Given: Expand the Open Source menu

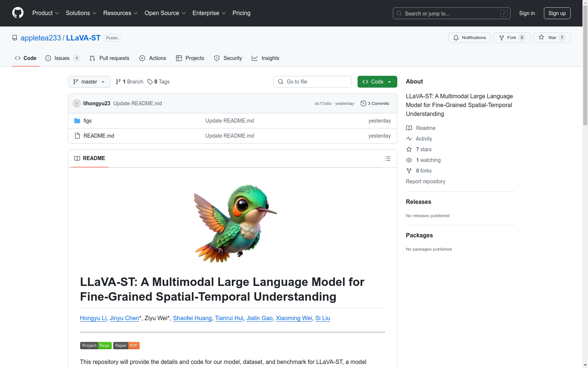Looking at the screenshot, I should [165, 13].
